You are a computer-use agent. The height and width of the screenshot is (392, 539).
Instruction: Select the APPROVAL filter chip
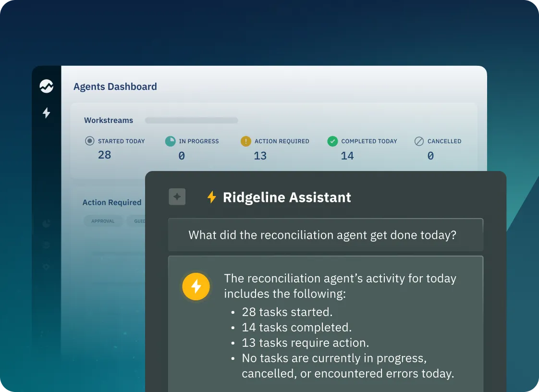[103, 221]
